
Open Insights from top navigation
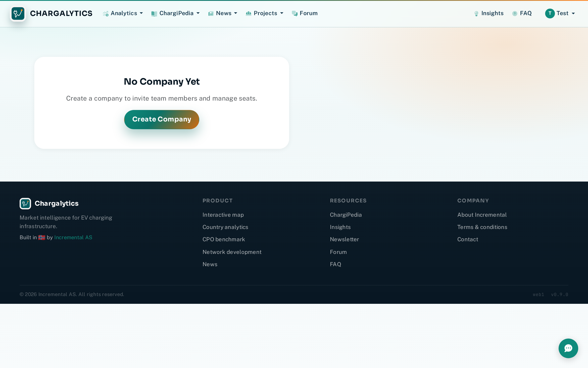[x=489, y=13]
